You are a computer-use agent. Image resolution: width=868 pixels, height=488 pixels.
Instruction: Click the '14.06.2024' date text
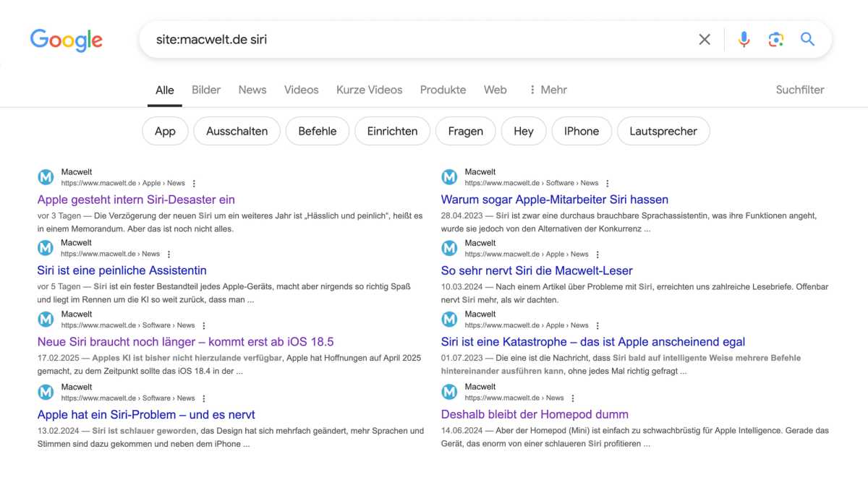pos(461,431)
